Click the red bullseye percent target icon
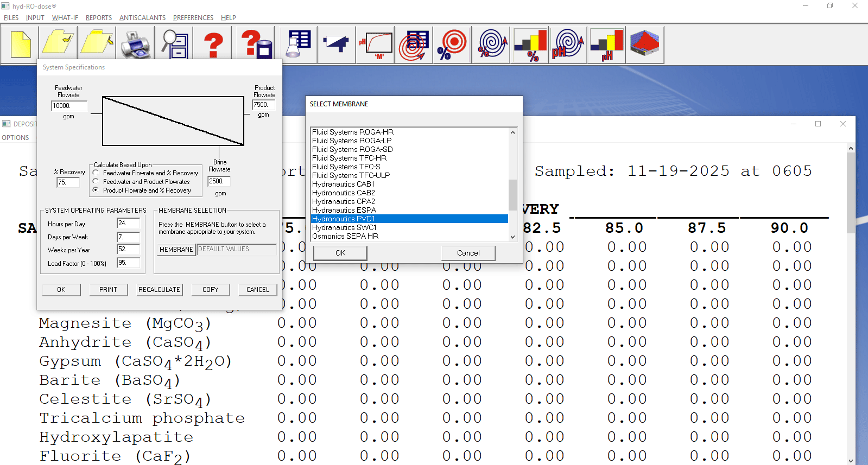This screenshot has width=868, height=465. [452, 44]
